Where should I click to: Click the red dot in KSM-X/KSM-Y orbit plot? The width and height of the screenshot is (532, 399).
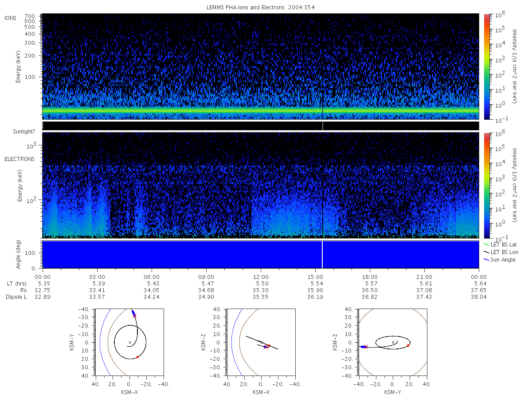point(137,357)
